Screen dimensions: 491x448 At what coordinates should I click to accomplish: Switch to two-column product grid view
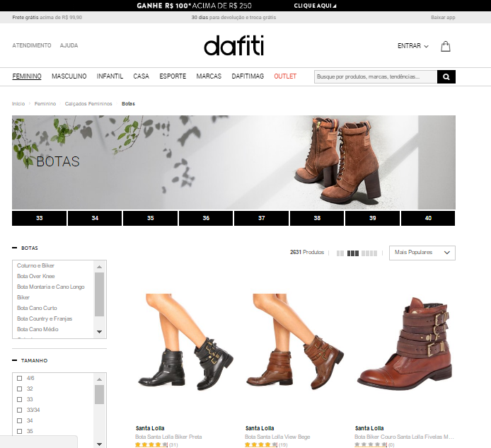click(340, 253)
